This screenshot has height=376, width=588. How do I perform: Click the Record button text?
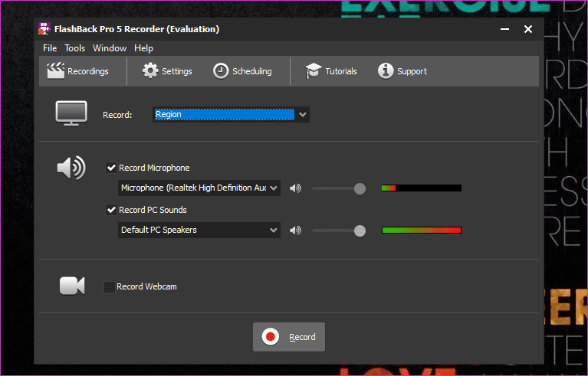pos(302,337)
